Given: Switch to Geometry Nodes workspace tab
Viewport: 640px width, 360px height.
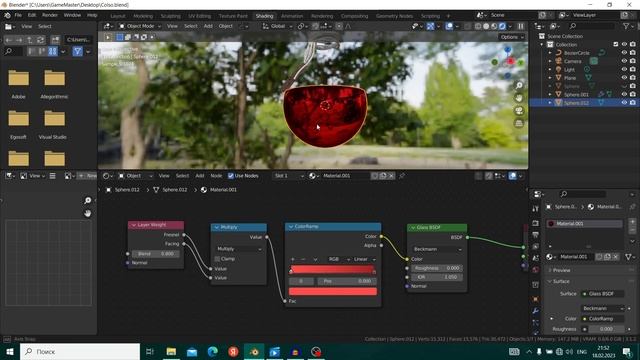Looking at the screenshot, I should click(394, 16).
